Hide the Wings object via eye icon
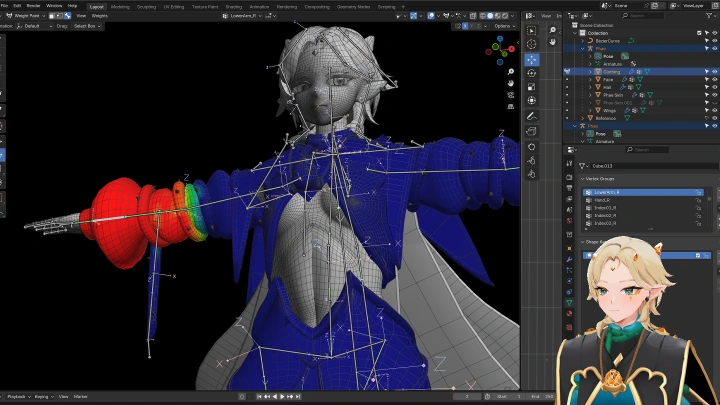720x405 pixels. tap(714, 110)
